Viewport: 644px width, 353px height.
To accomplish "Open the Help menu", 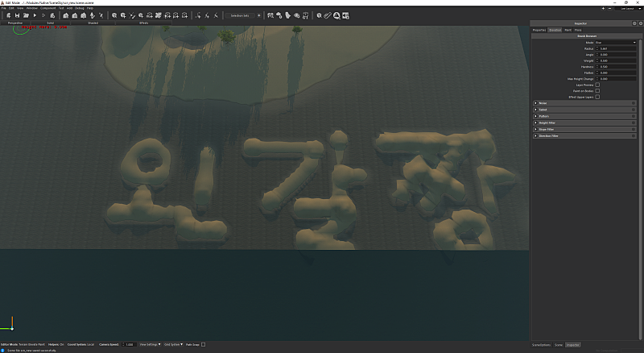I will point(90,8).
